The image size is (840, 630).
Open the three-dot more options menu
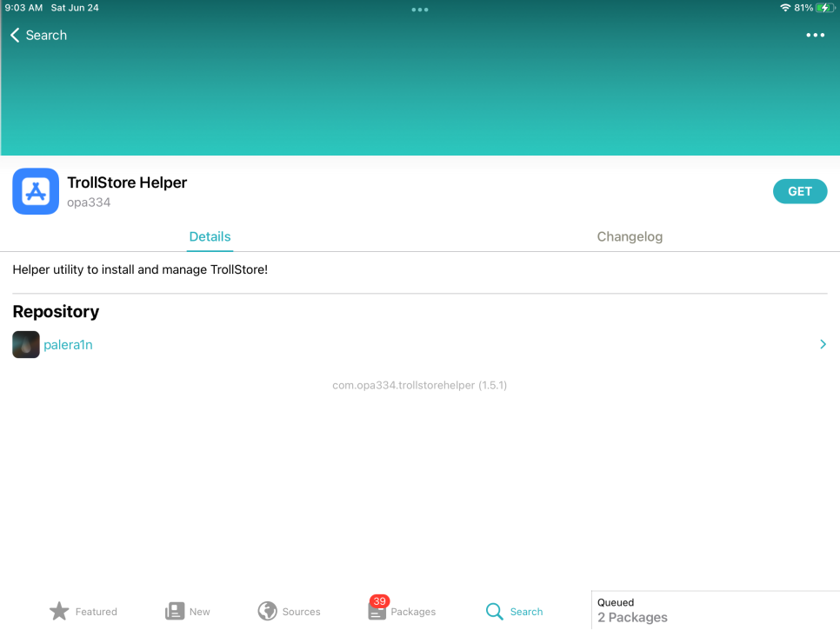(x=815, y=36)
